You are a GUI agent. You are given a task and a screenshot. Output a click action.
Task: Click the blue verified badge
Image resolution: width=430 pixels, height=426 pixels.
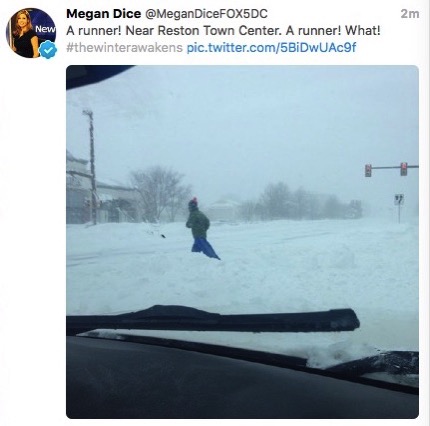(48, 50)
